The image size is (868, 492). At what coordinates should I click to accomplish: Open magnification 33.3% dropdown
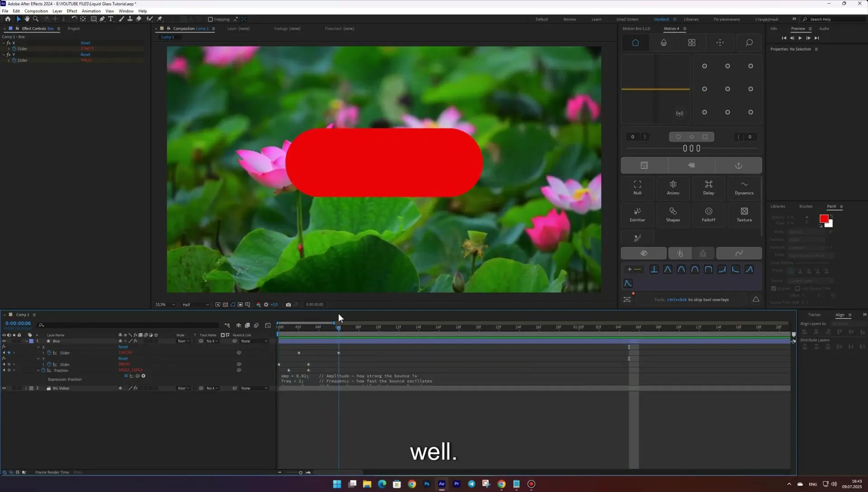point(165,305)
